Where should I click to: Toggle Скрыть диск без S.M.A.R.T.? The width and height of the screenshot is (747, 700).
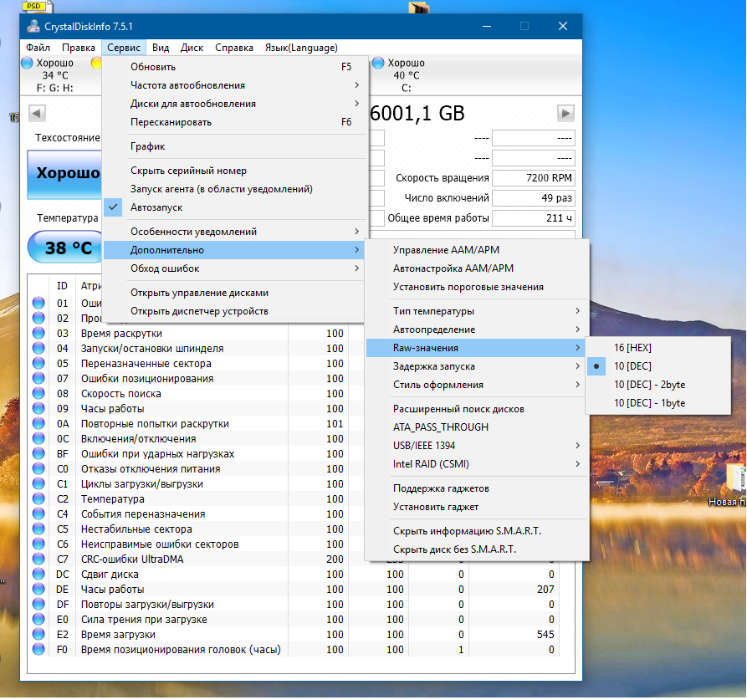coord(477,549)
